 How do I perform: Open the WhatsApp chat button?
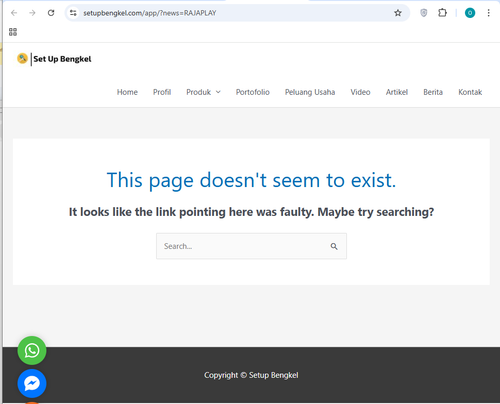[32, 350]
